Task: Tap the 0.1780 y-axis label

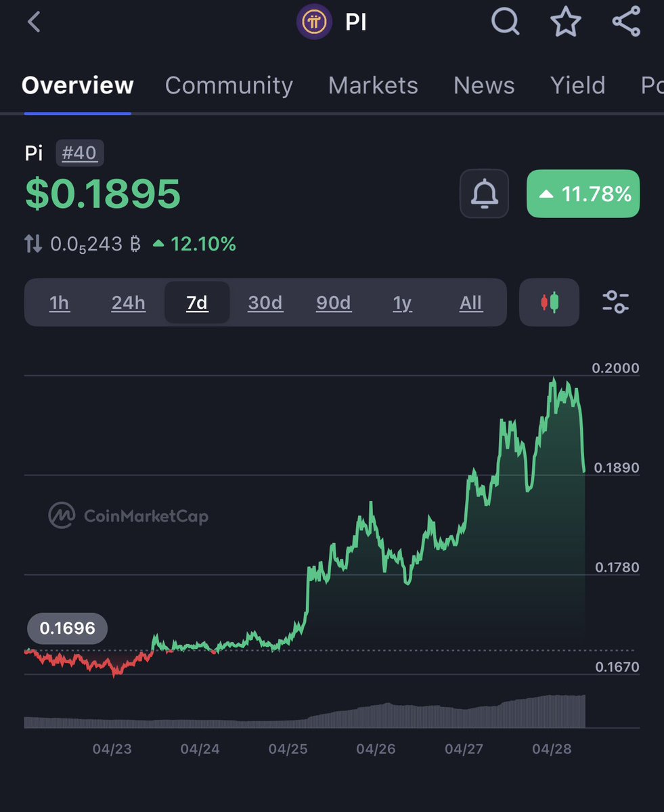Action: [617, 567]
